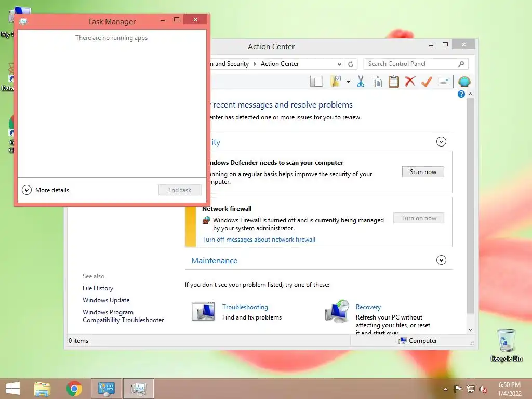The image size is (532, 399).
Task: Click the scrollbar down arrow in Action Center
Action: tap(470, 329)
